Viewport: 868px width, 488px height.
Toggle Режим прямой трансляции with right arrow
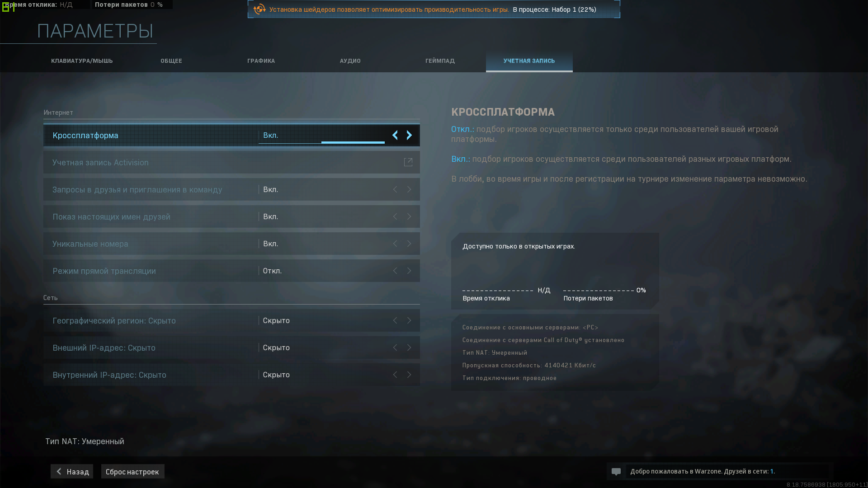point(409,271)
